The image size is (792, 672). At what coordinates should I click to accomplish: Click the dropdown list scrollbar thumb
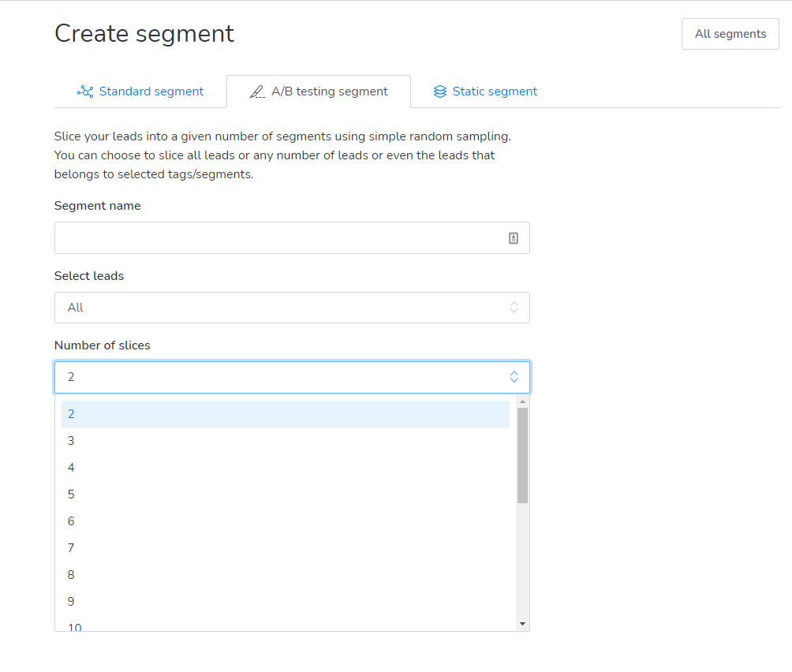click(522, 455)
